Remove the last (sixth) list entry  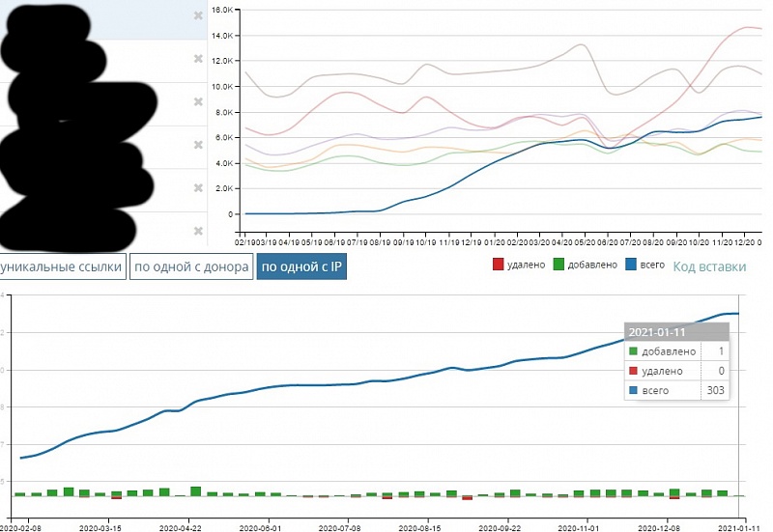click(198, 231)
